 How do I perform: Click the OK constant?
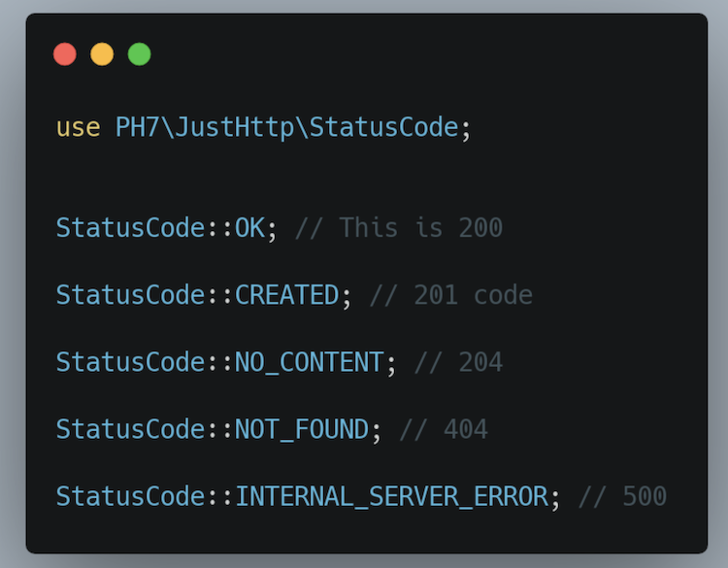(x=249, y=228)
